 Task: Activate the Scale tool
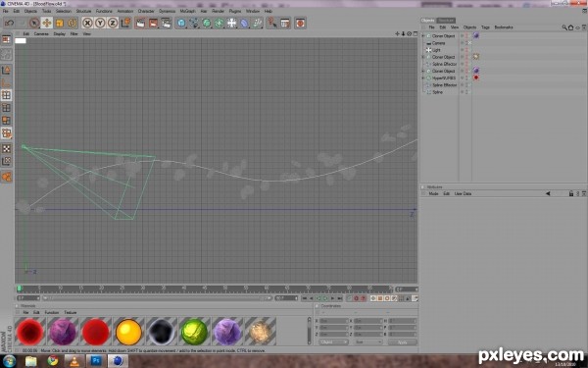(x=59, y=23)
